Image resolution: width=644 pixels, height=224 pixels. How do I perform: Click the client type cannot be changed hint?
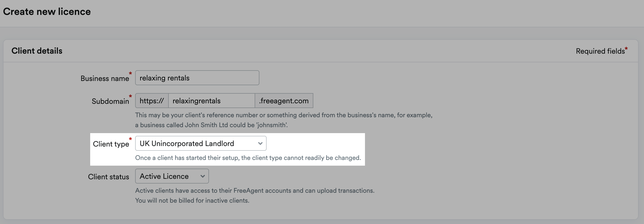248,158
